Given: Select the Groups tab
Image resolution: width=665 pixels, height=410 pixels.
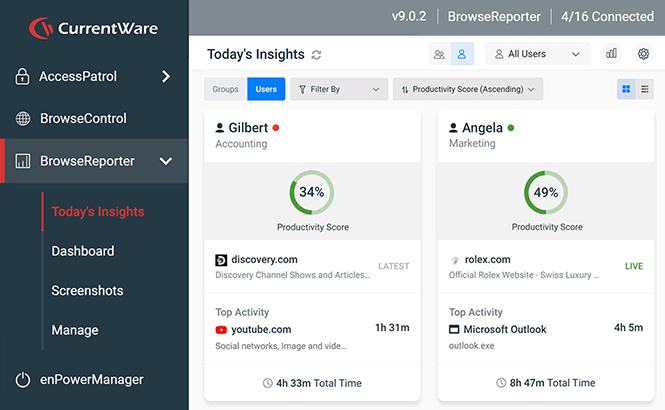Looking at the screenshot, I should (x=225, y=89).
